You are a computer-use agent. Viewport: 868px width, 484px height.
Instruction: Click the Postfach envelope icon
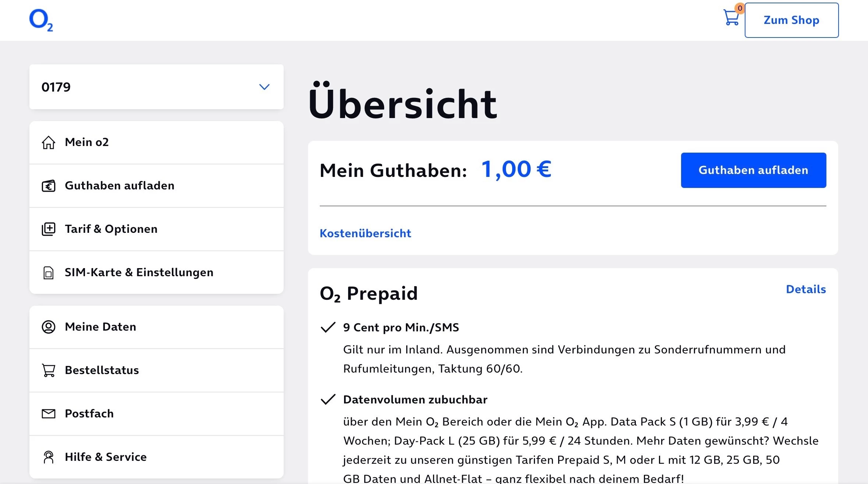48,414
